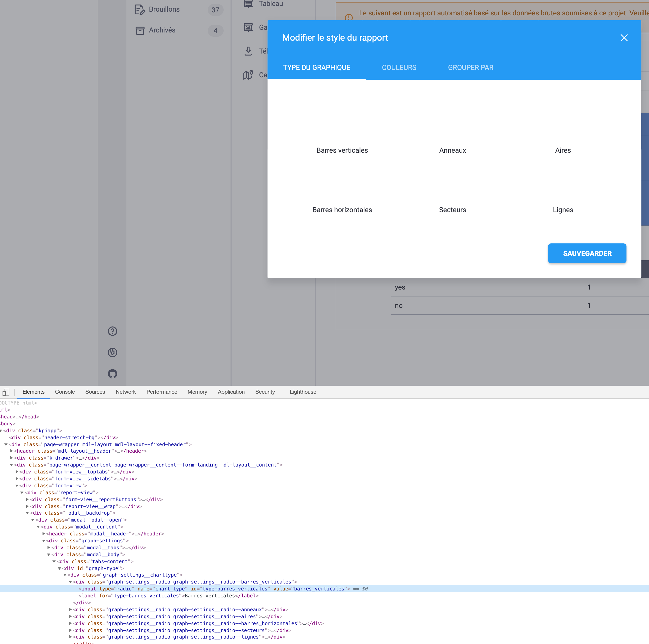This screenshot has height=644, width=649.
Task: Click the Télécharger download icon
Action: (248, 51)
